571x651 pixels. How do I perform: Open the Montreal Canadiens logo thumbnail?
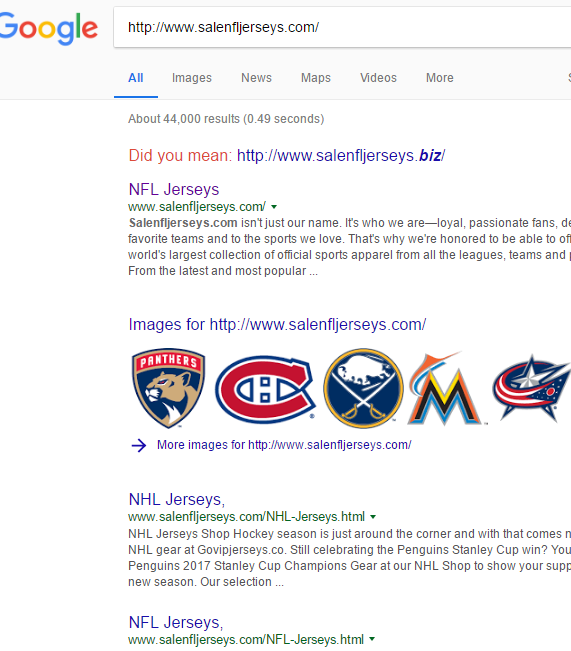(265, 389)
